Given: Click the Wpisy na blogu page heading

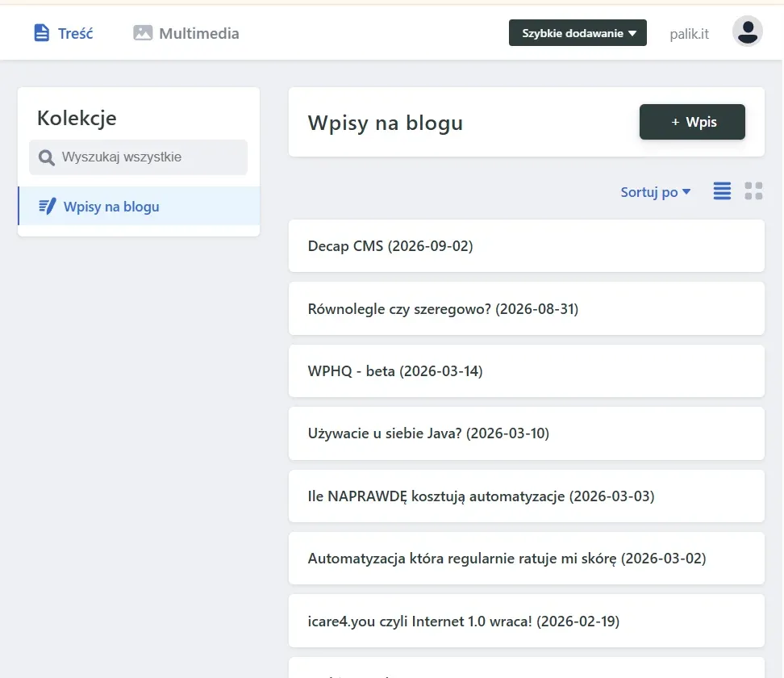Looking at the screenshot, I should (386, 123).
